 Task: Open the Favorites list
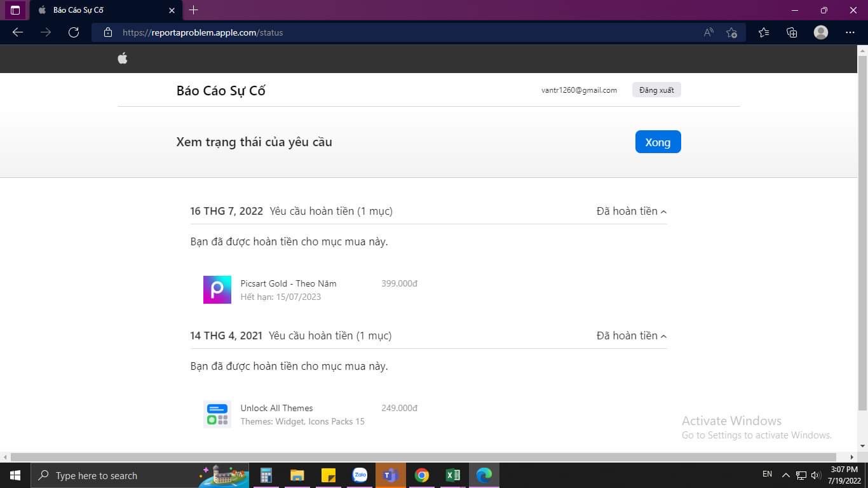(x=764, y=32)
